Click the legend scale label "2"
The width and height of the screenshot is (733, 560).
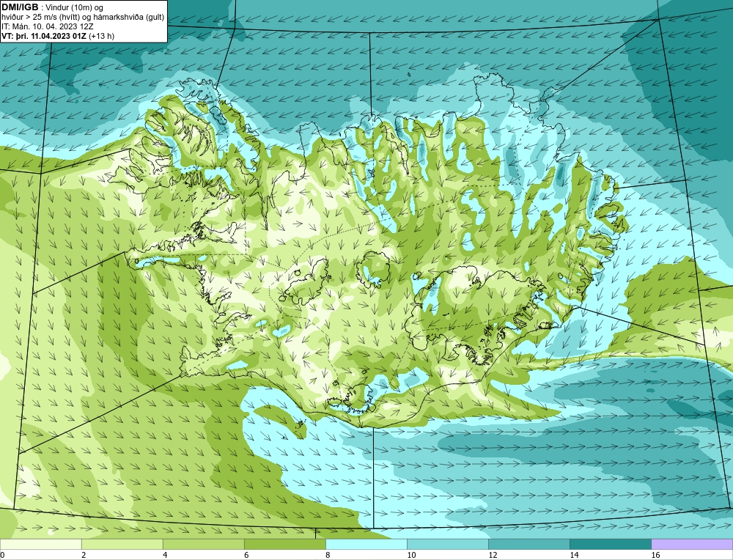coord(84,555)
